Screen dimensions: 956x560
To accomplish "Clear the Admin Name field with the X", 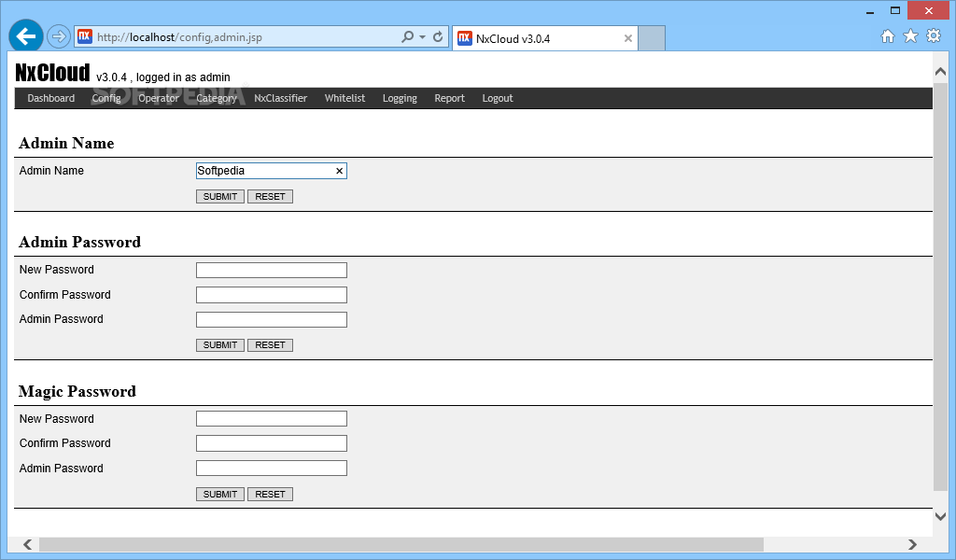I will click(x=339, y=171).
